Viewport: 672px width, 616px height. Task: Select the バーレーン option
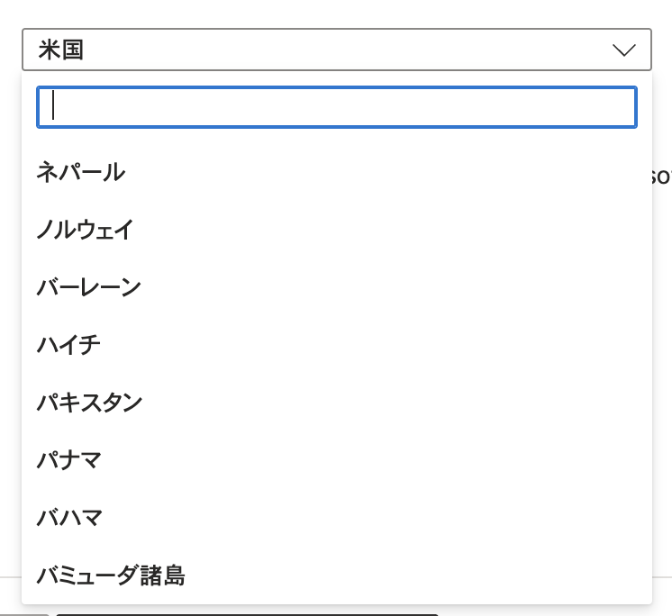(x=89, y=287)
